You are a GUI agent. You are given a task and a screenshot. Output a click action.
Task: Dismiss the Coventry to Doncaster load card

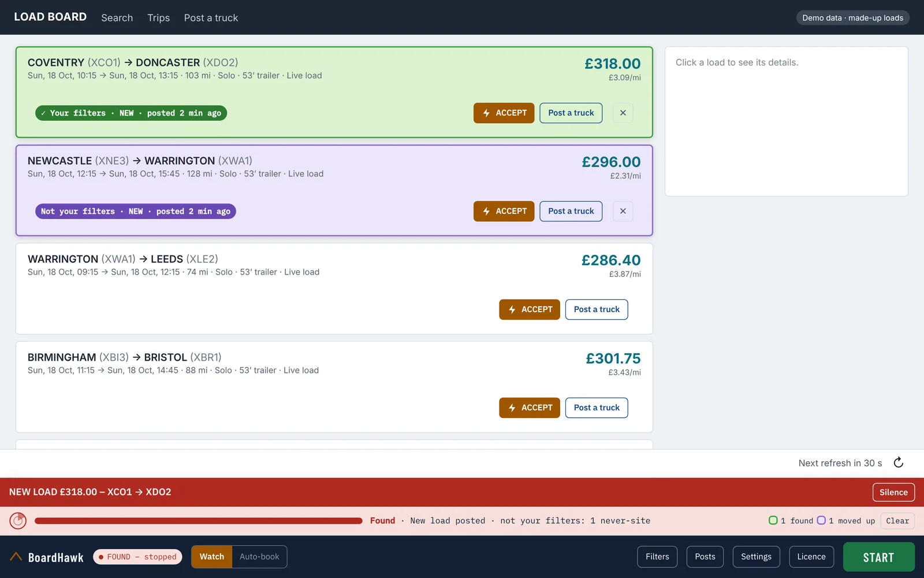(623, 113)
